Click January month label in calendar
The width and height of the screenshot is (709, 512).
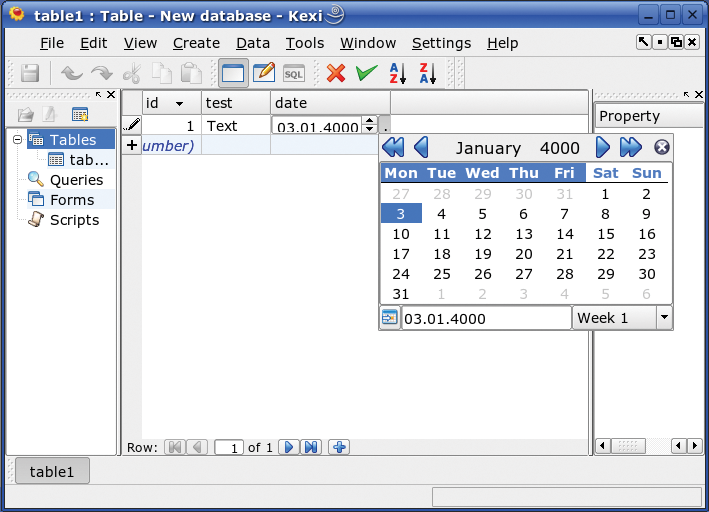pos(488,148)
